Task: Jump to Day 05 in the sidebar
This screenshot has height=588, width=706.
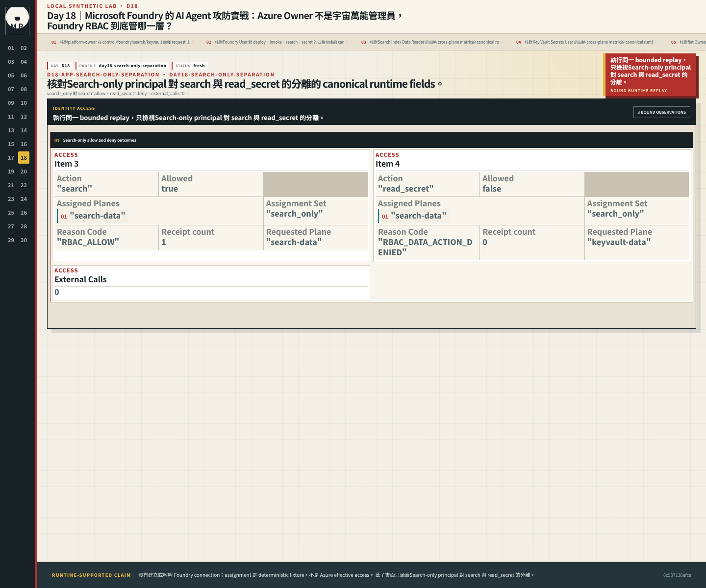Action: (11, 75)
